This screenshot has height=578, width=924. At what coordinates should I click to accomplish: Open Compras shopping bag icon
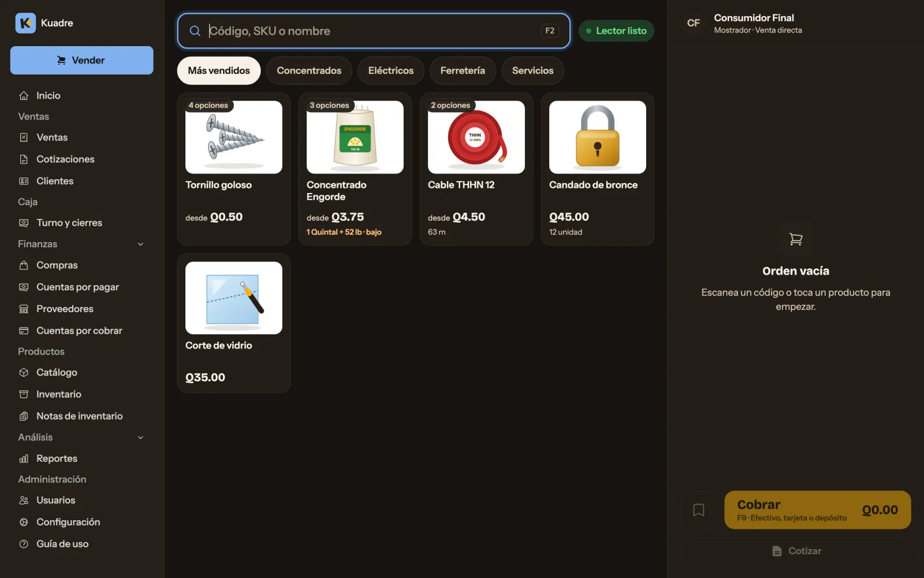pyautogui.click(x=24, y=265)
